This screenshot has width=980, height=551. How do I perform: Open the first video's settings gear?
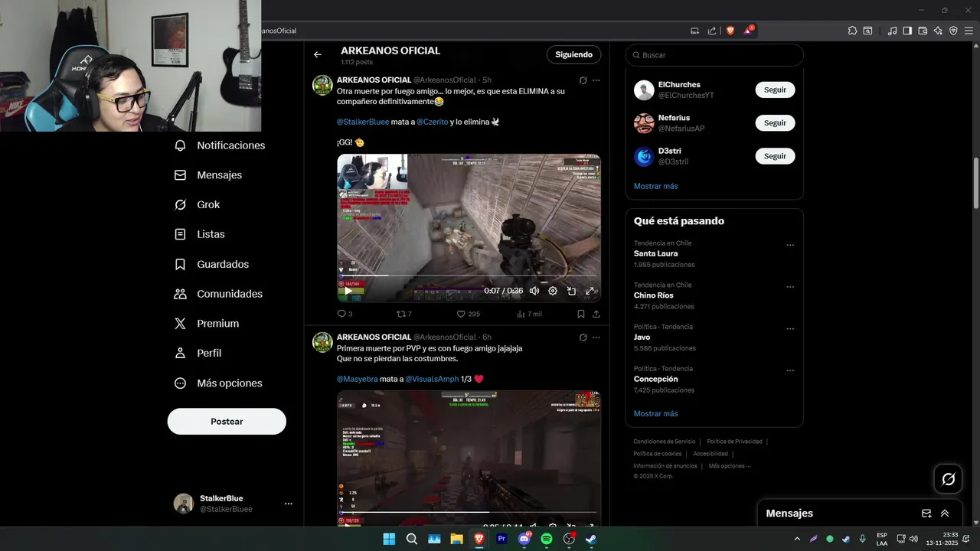[553, 291]
